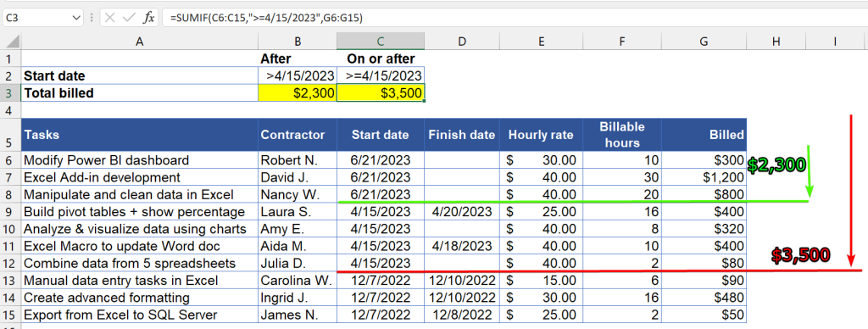Click the 'Billable hours' table header
Screen dimensions: 868x329
pos(622,135)
